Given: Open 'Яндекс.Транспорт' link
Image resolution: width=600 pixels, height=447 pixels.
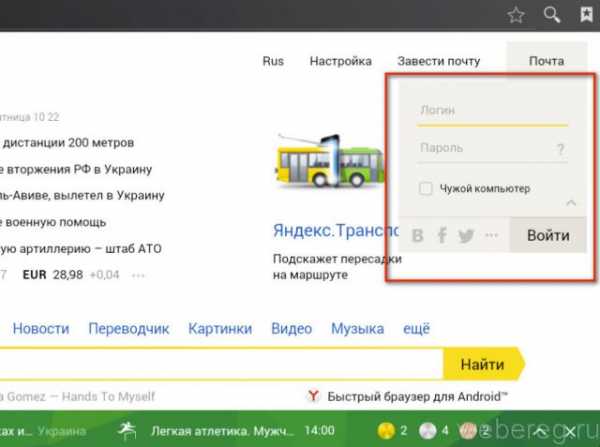Looking at the screenshot, I should (336, 230).
